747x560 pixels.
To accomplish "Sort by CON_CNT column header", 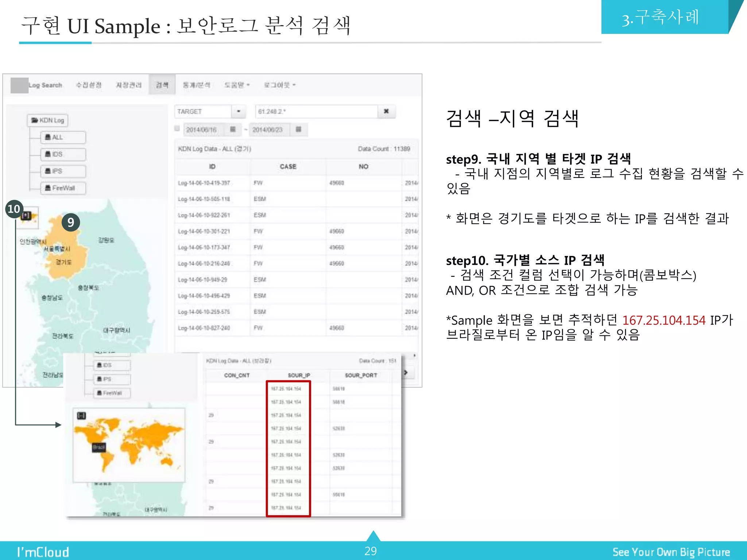I will (x=237, y=375).
